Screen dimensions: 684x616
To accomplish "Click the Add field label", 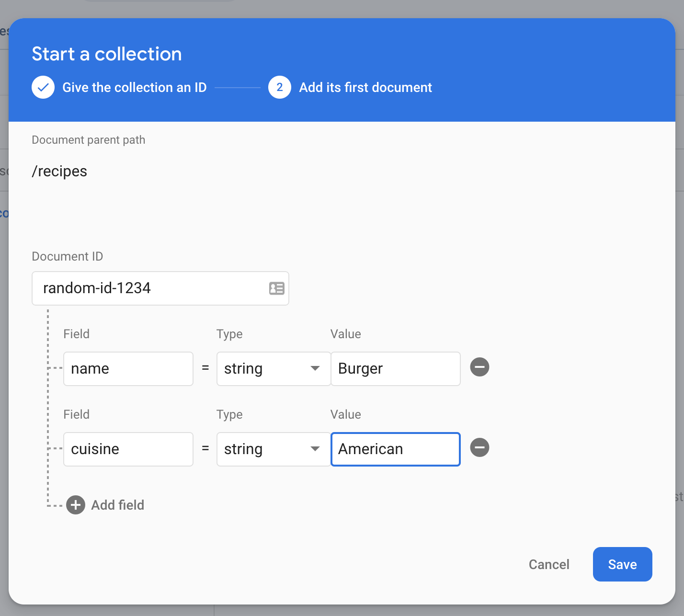I will pos(117,505).
